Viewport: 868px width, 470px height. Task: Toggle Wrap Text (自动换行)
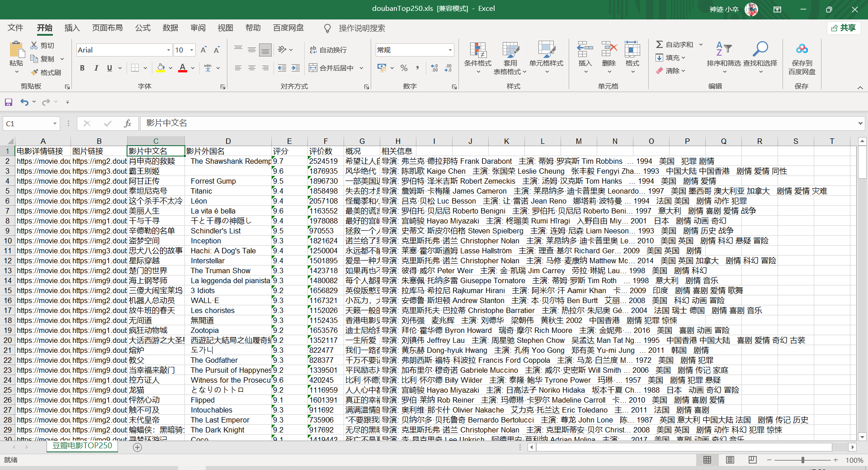coord(328,50)
